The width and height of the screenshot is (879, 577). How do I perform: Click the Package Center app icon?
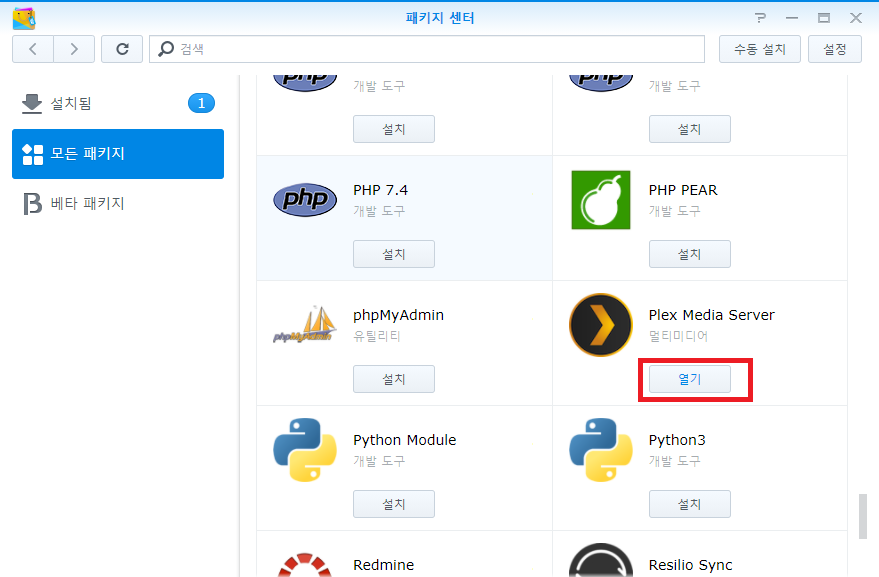[24, 18]
